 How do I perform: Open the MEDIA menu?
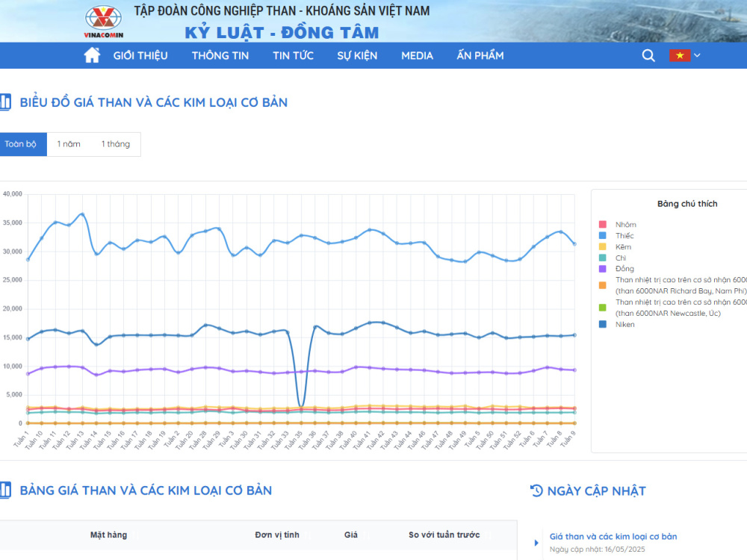point(417,56)
